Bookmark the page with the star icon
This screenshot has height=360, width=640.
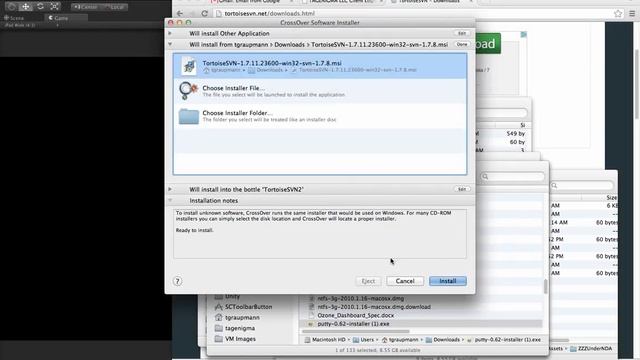point(618,13)
